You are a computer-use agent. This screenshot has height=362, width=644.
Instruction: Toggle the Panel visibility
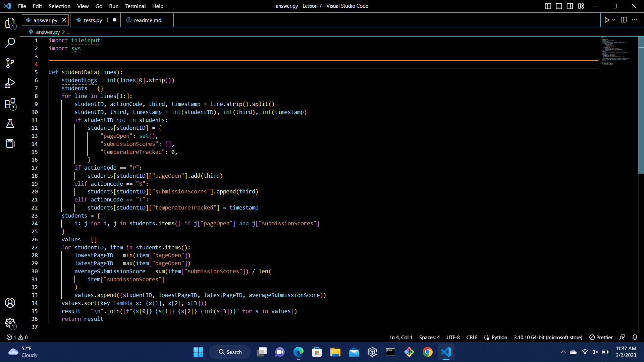[x=559, y=6]
